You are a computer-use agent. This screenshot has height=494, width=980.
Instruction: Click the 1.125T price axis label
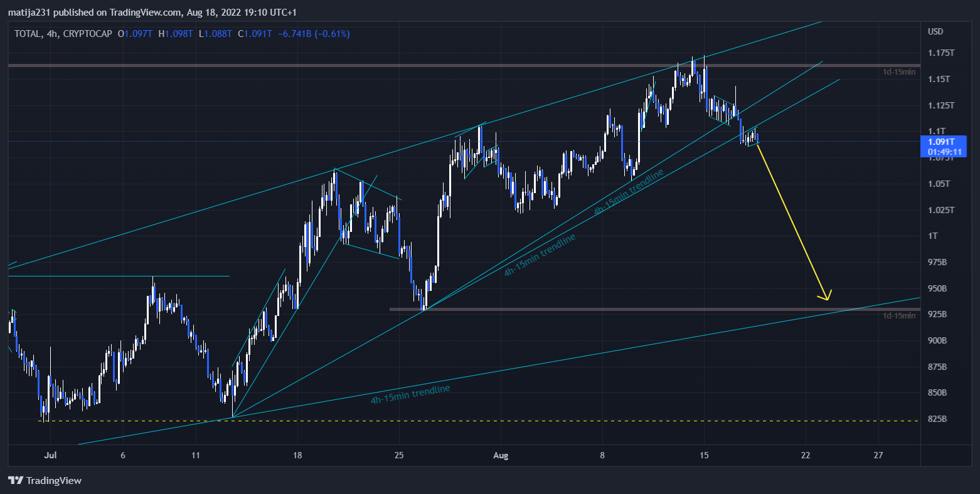[941, 105]
